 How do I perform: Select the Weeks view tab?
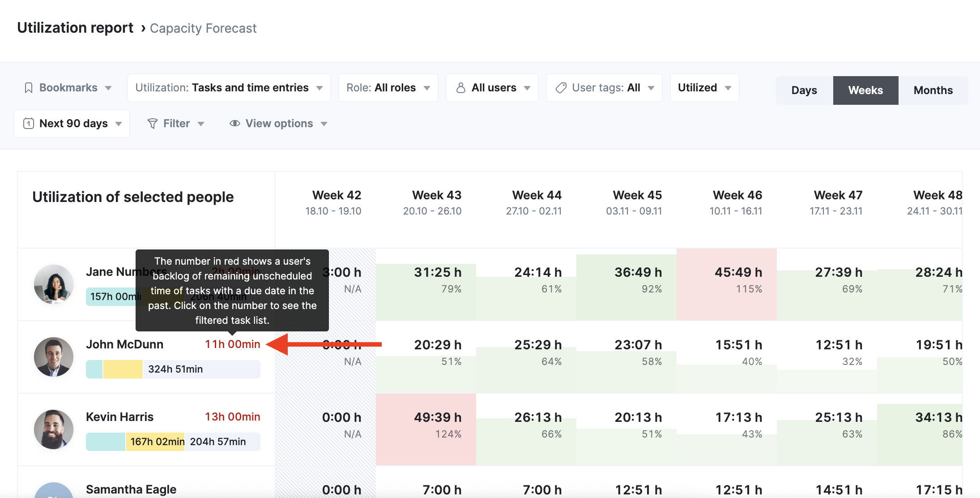coord(865,90)
